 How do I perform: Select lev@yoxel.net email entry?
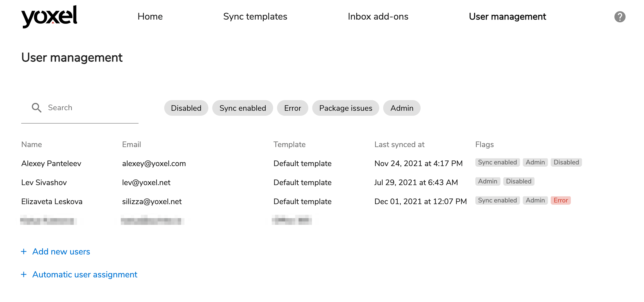(146, 183)
